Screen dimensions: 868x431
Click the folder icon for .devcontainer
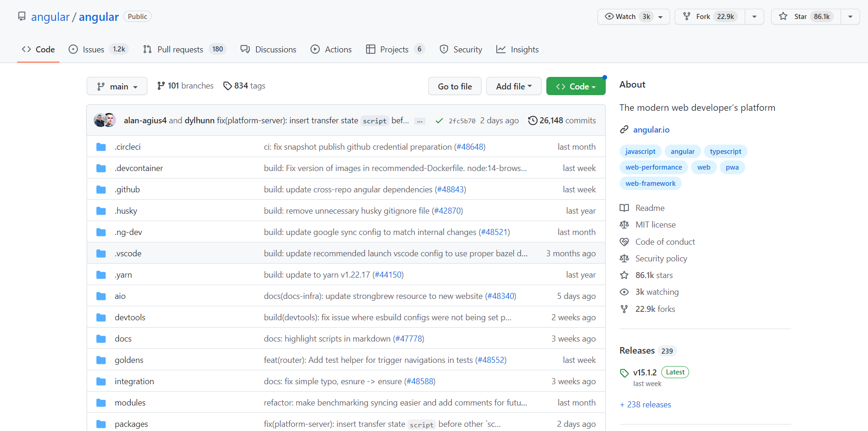tap(101, 168)
